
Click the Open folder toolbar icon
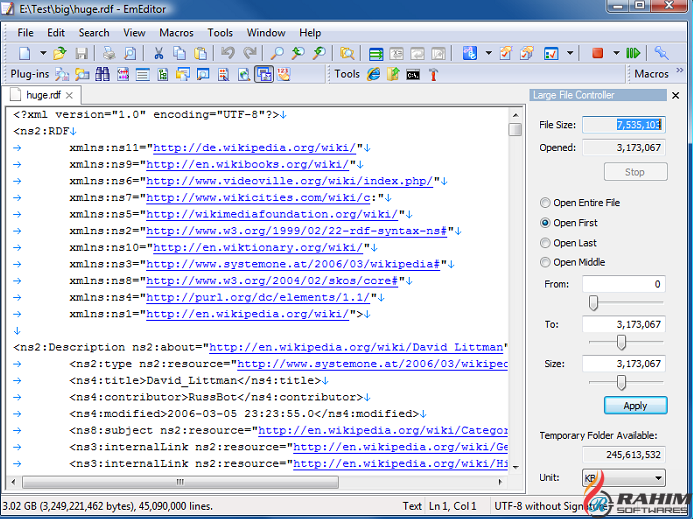59,53
